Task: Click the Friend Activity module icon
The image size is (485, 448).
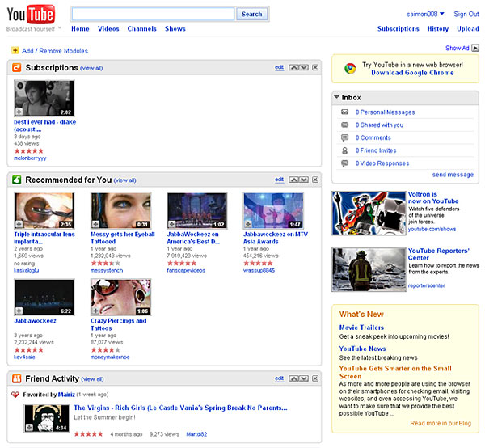Action: click(17, 378)
